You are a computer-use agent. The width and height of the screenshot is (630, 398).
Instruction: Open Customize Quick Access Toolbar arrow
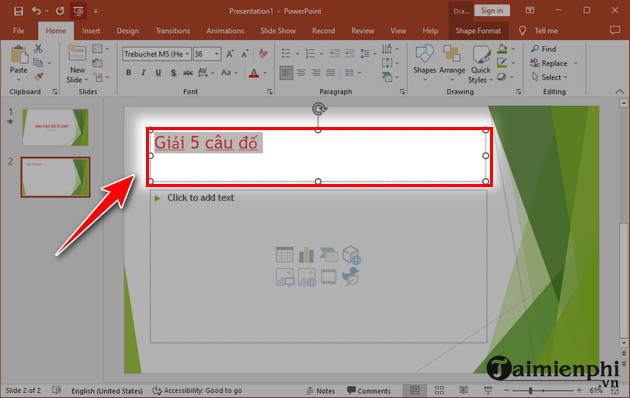pyautogui.click(x=96, y=11)
